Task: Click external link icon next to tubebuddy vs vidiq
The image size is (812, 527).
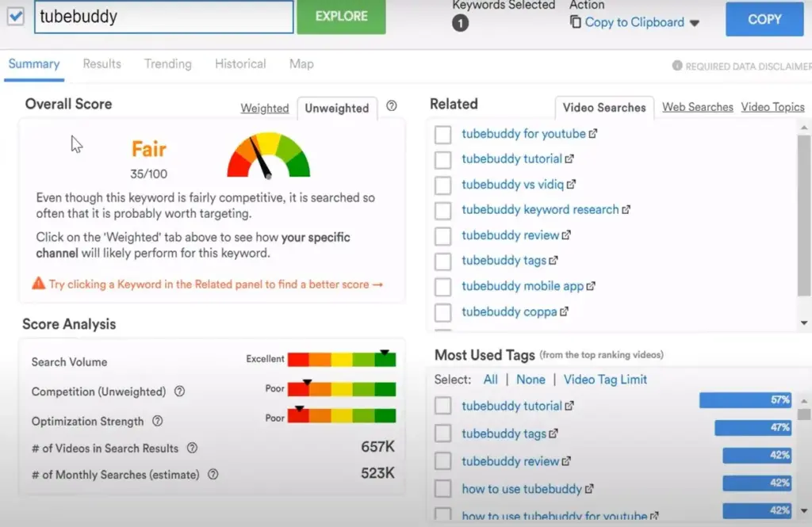Action: pyautogui.click(x=571, y=185)
